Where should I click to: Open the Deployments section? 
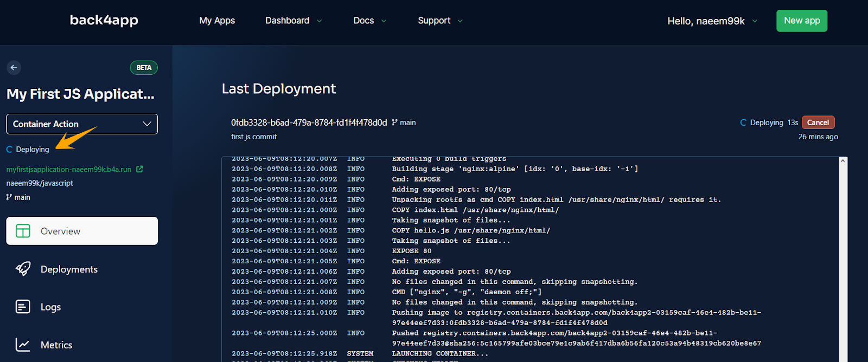[x=69, y=269]
